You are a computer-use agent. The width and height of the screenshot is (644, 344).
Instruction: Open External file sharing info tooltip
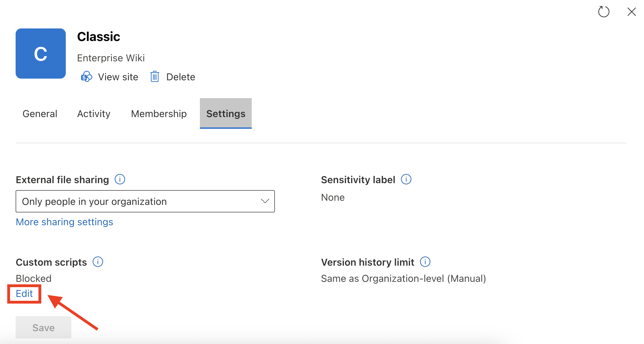click(x=120, y=179)
